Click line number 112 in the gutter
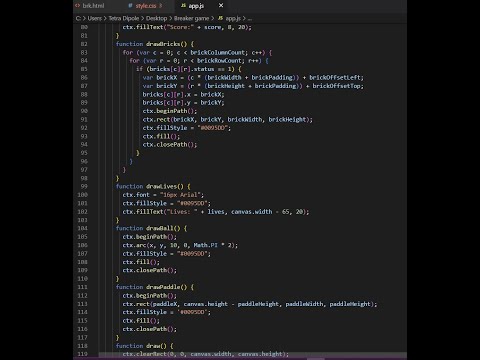Screen dimensions: 480x360 click(82, 296)
